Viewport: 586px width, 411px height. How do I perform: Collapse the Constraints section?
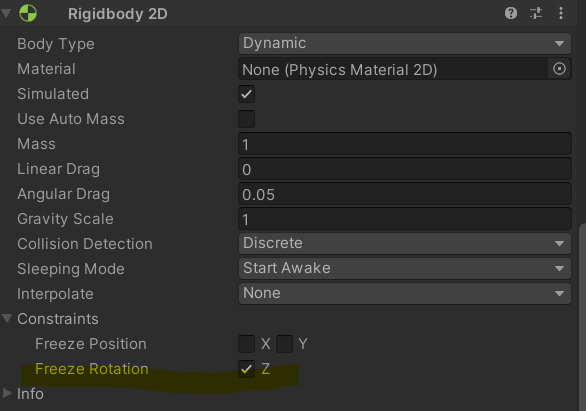7,318
